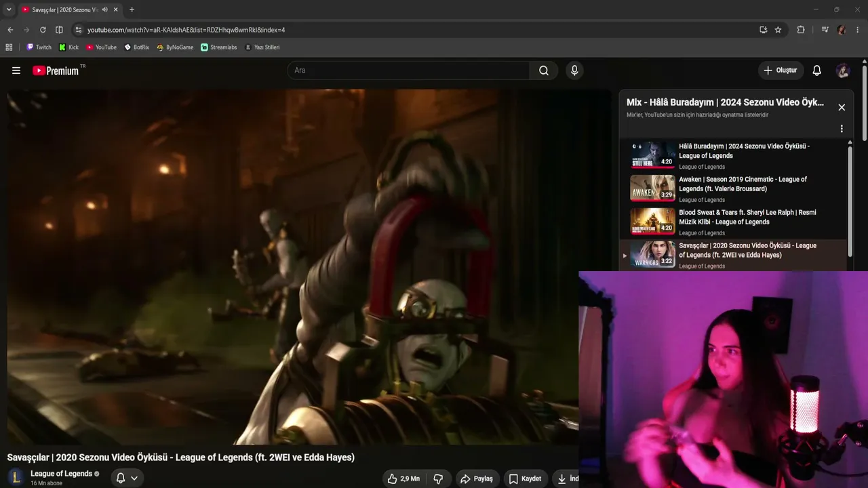Play Hâlâ Buradayım 2024 Sezonu playlist video
The width and height of the screenshot is (868, 488).
tap(734, 155)
